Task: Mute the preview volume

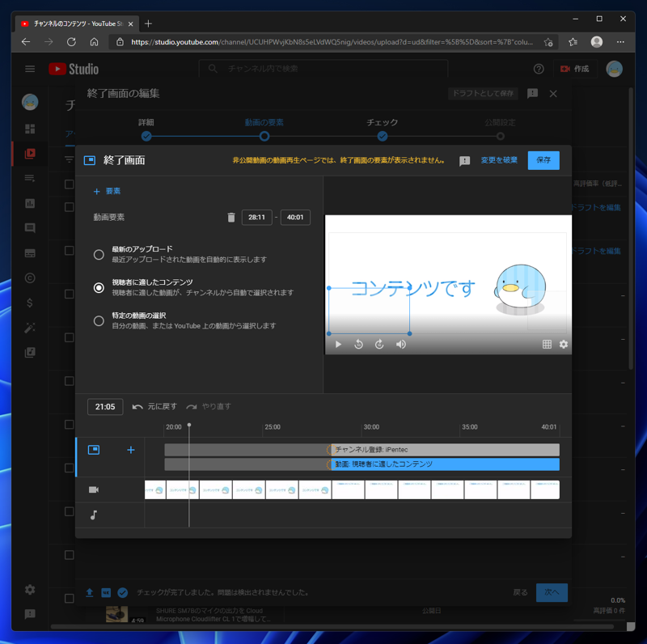Action: [400, 345]
